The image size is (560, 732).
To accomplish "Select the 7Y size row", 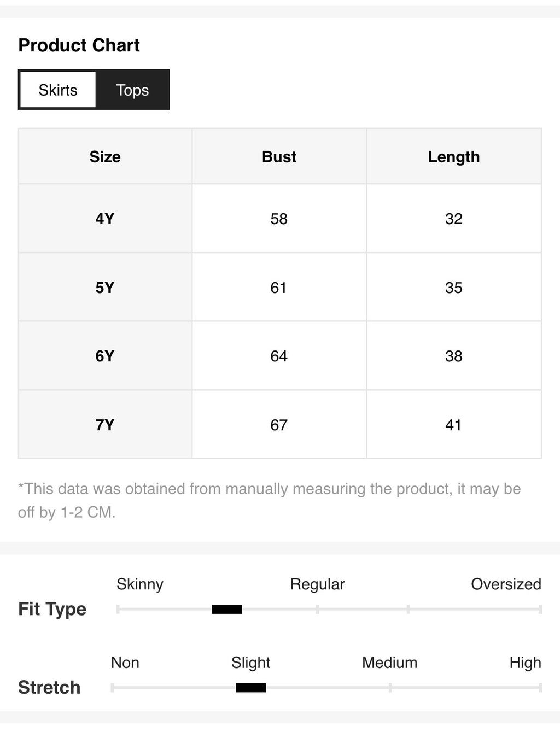I will [280, 425].
